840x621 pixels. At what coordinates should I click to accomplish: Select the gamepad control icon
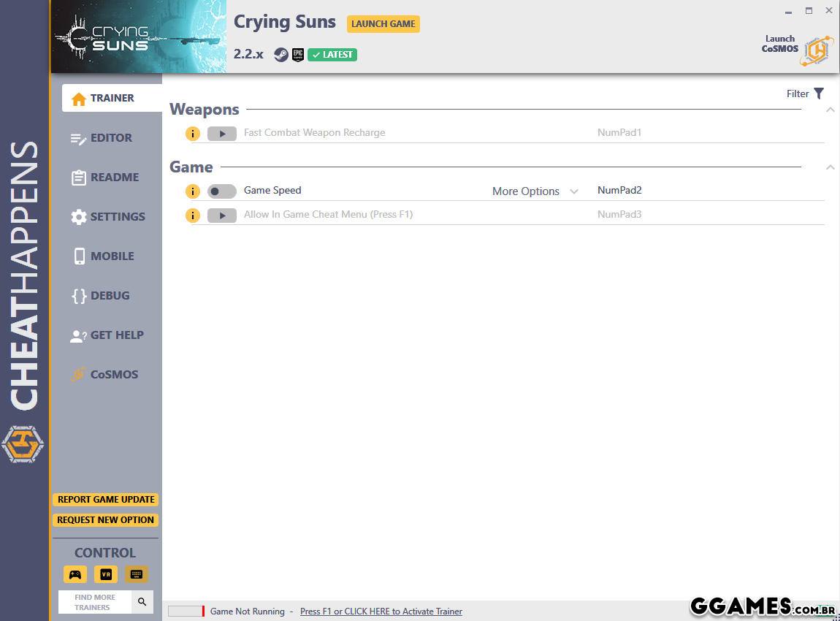pos(75,574)
